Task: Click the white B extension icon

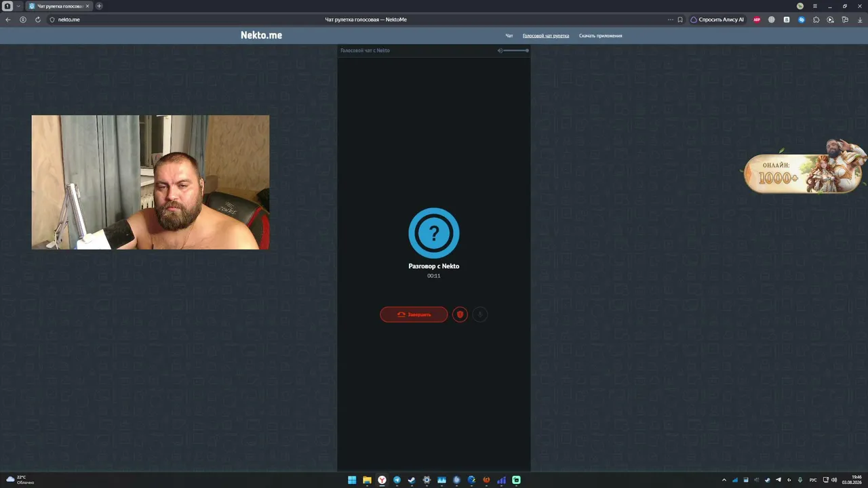Action: click(787, 20)
